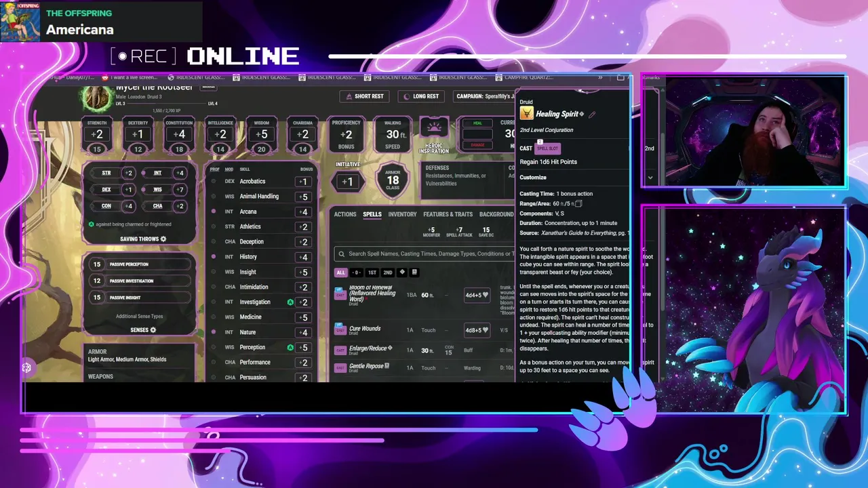
Task: Cast Gentle Repose via its cast icon
Action: (340, 368)
